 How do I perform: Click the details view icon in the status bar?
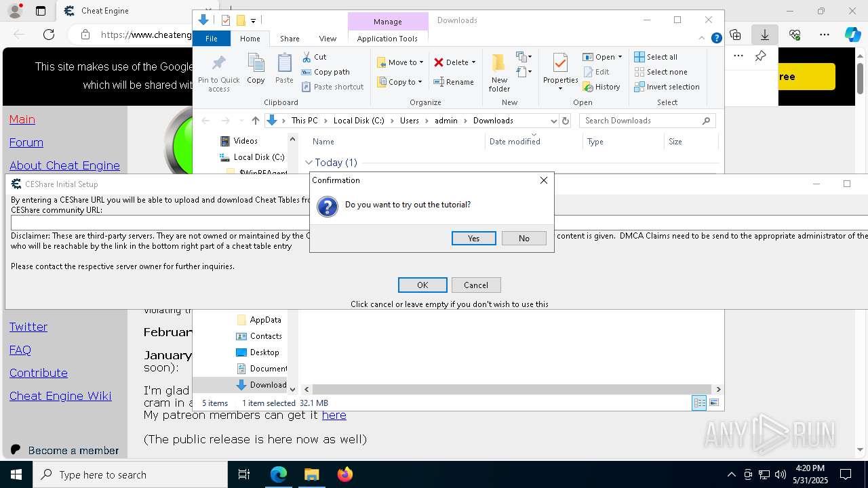point(699,403)
